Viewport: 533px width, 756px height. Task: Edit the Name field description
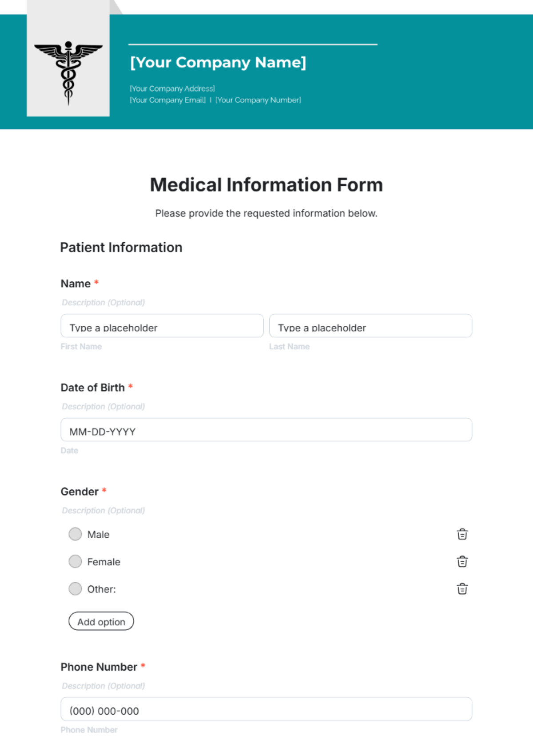pos(103,302)
